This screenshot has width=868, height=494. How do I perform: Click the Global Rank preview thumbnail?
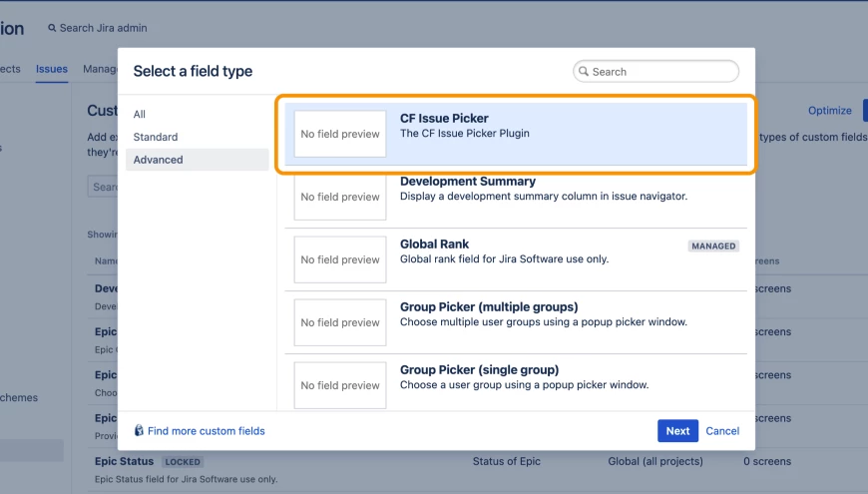(x=340, y=259)
